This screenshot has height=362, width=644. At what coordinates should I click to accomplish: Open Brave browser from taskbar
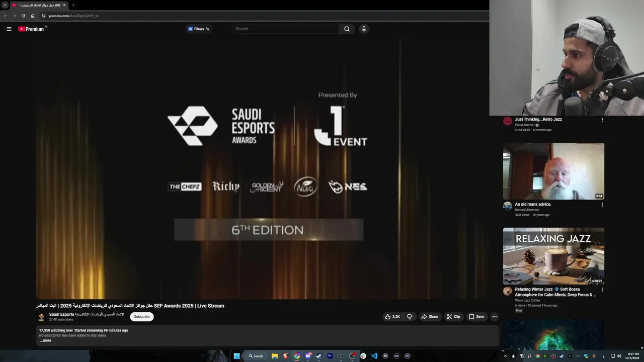[286, 356]
